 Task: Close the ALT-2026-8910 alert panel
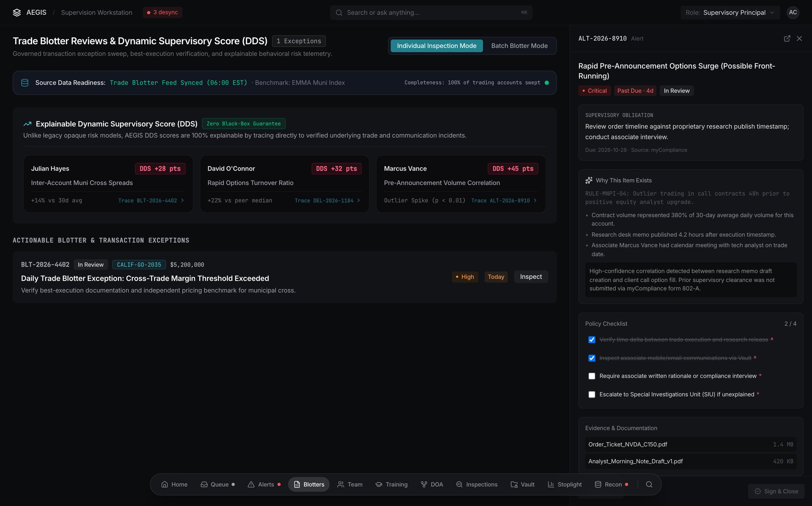tap(799, 39)
